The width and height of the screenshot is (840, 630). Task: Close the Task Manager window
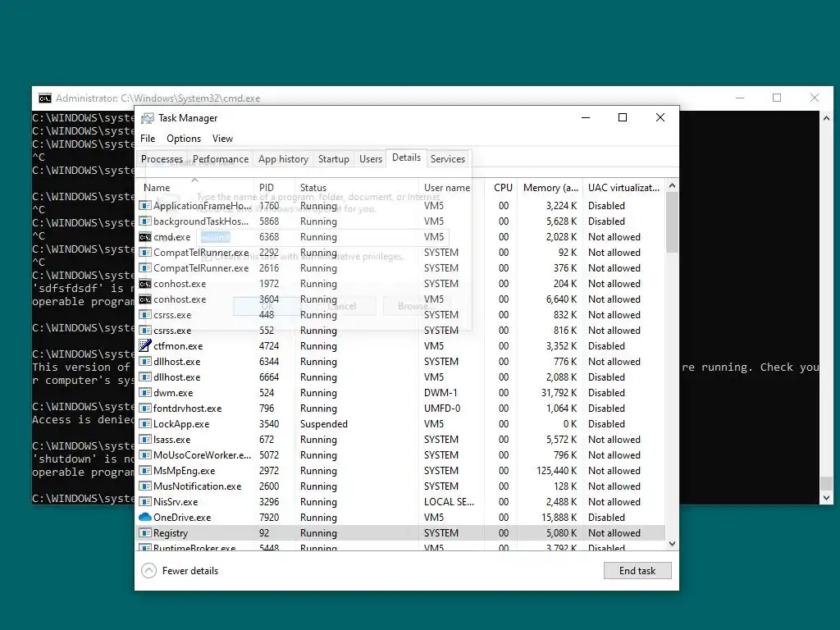coord(660,117)
